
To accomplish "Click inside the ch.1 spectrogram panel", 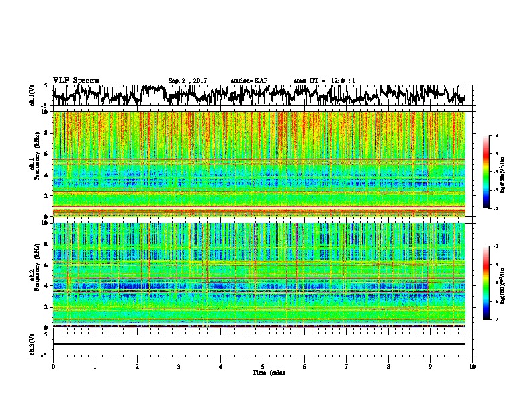I will click(x=259, y=164).
